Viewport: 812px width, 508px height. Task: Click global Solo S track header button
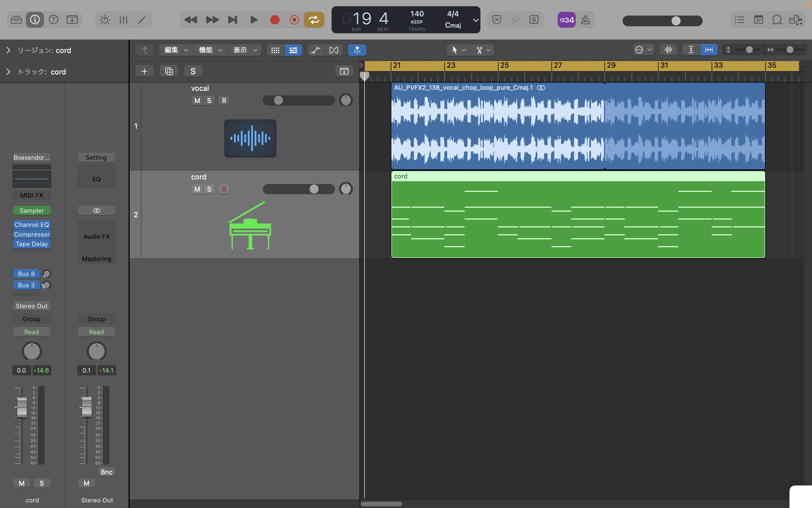tap(193, 71)
